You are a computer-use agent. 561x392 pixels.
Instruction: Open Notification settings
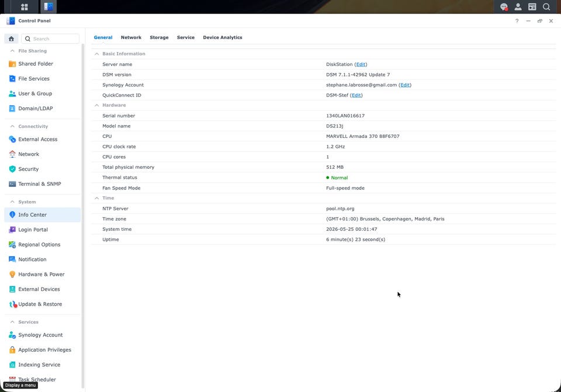tap(43, 259)
